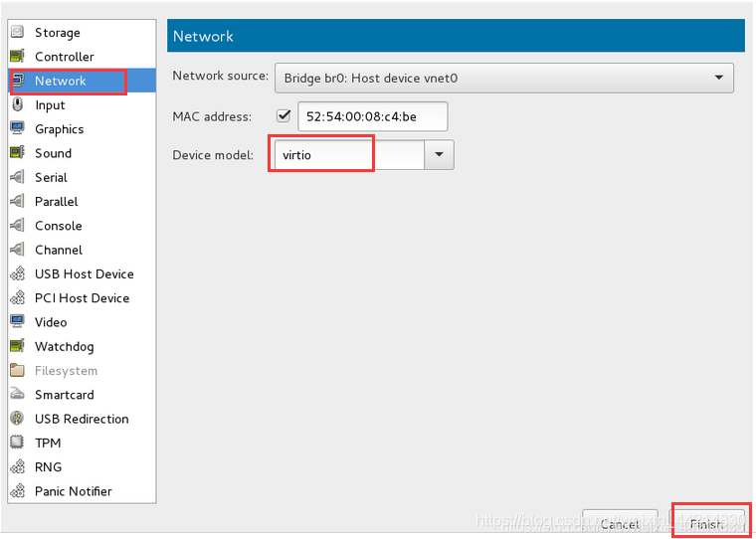Choose Panic Notifier entry
Image resolution: width=756 pixels, height=539 pixels.
(82, 491)
